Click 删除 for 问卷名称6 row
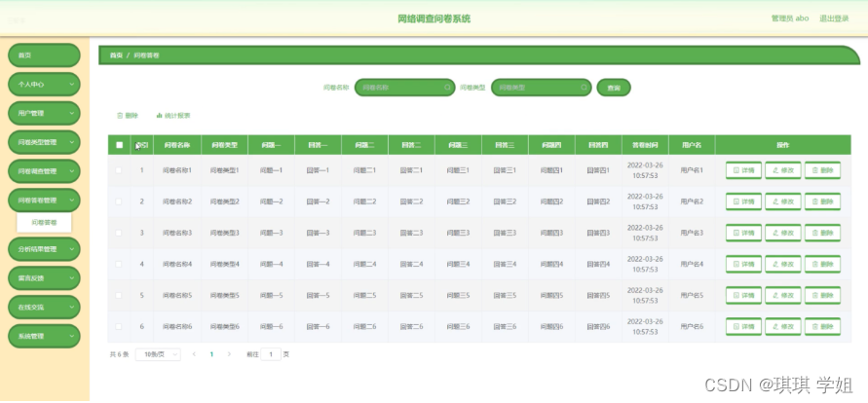The height and width of the screenshot is (403, 868). coord(822,327)
